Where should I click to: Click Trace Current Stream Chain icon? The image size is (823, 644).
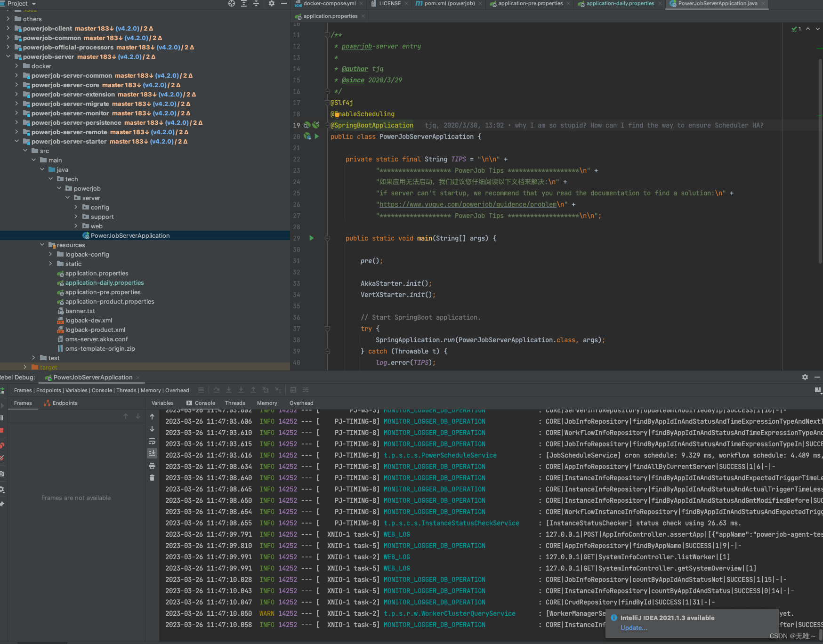click(306, 390)
